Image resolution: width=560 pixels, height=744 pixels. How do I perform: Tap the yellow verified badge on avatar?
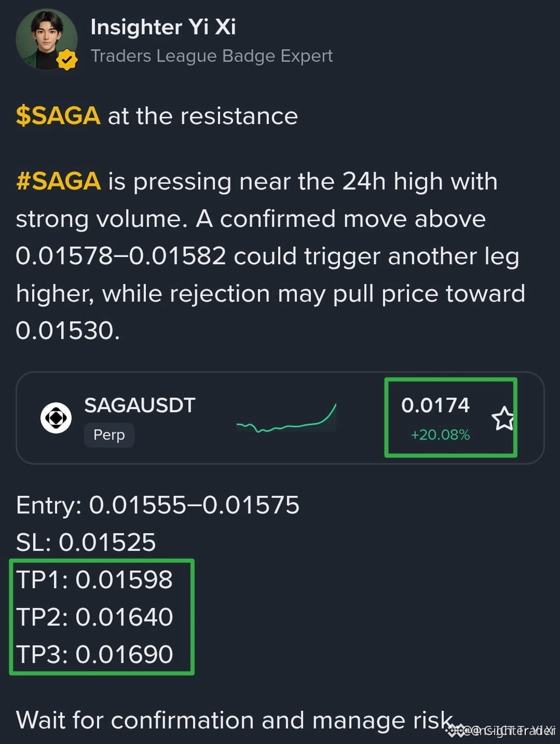(66, 60)
